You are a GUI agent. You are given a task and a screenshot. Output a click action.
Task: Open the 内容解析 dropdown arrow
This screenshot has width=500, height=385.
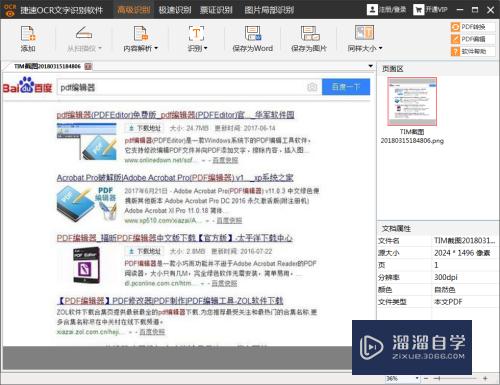[156, 48]
